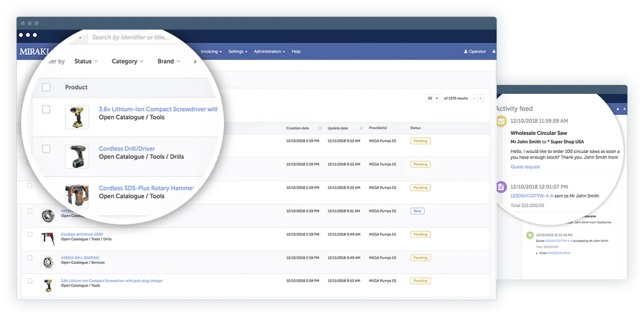
Task: Select the checkbox for the 429015-BALL BEARING row
Action: pyautogui.click(x=30, y=258)
